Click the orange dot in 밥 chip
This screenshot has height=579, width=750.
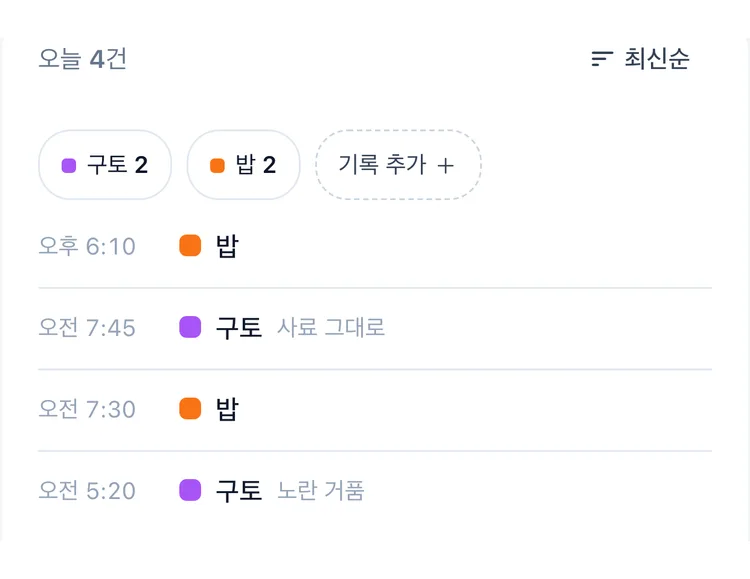217,166
